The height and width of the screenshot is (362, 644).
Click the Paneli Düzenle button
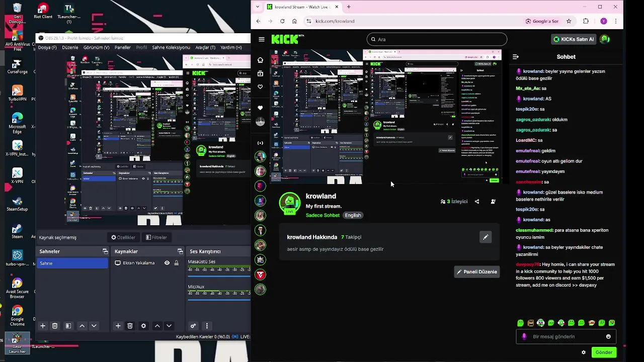pos(476,271)
